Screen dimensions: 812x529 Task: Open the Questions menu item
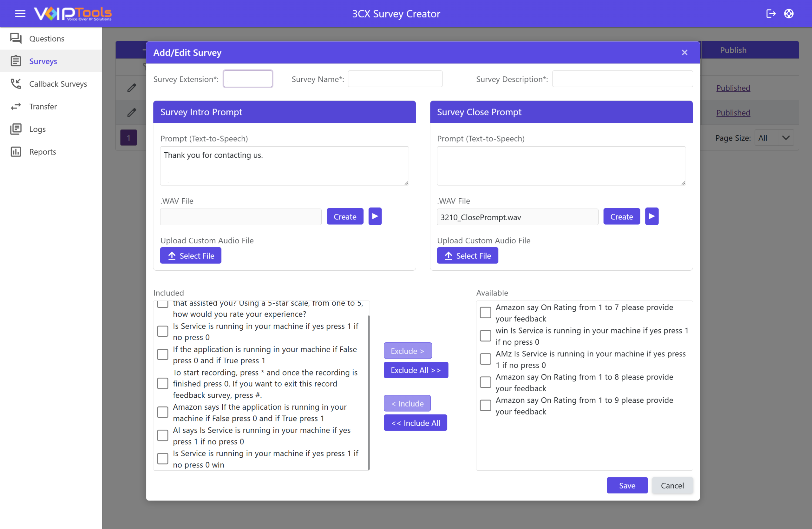[x=51, y=39]
